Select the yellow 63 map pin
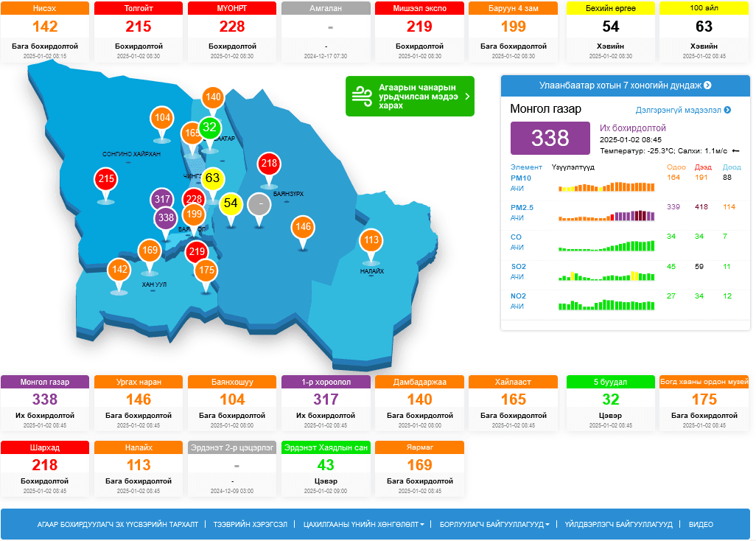The width and height of the screenshot is (756, 541). point(213,178)
